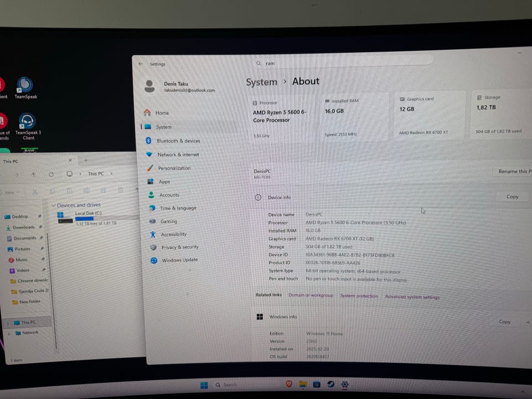Screen dimensions: 532x399
Task: Open Desktop in Explorer sidebar
Action: 20,217
